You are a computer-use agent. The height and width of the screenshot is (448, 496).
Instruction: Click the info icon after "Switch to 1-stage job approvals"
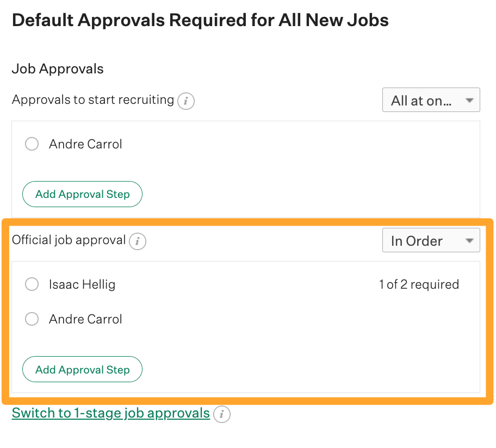tap(222, 414)
